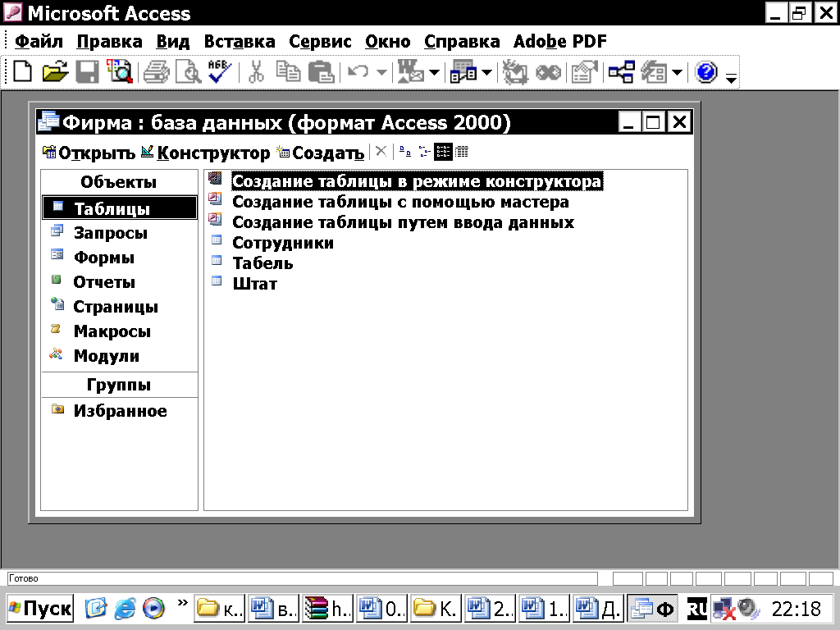Select the Табель table
This screenshot has height=630, width=840.
pos(262,263)
